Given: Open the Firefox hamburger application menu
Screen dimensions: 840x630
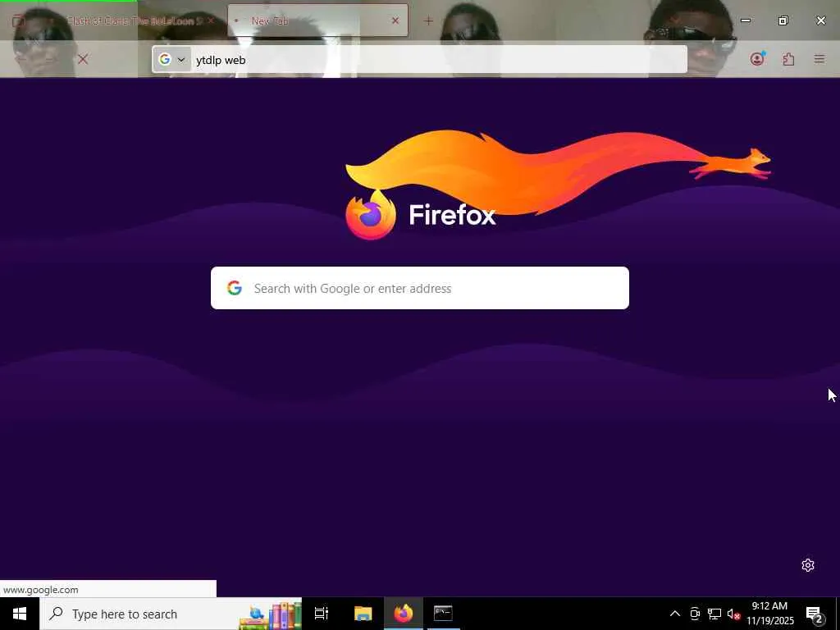Looking at the screenshot, I should pyautogui.click(x=819, y=59).
